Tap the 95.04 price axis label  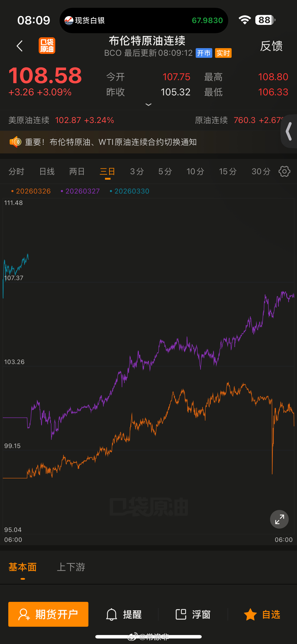[x=13, y=530]
